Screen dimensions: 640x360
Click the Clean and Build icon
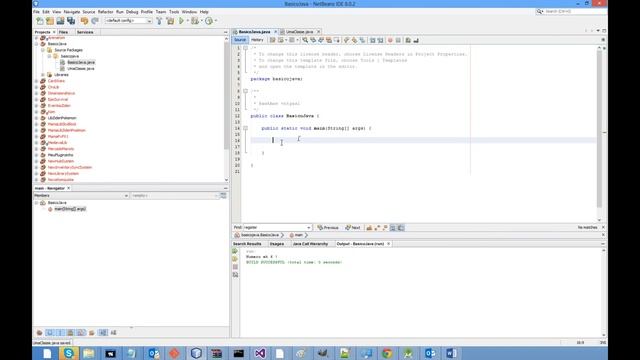pyautogui.click(x=170, y=21)
